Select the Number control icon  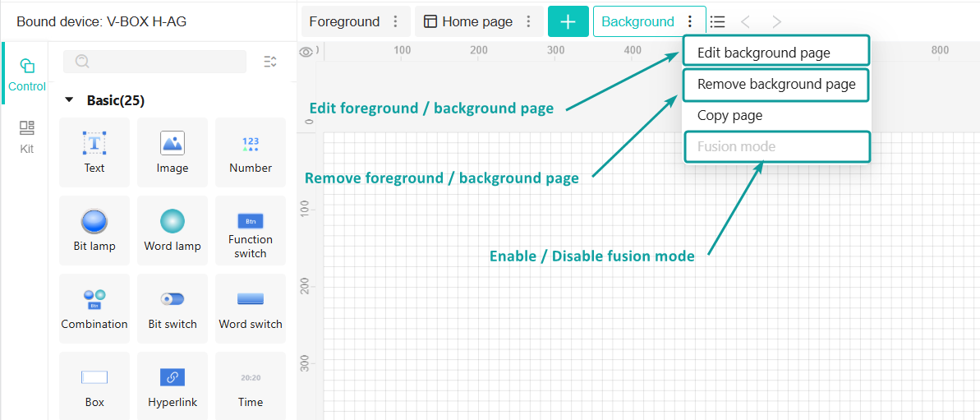point(251,144)
